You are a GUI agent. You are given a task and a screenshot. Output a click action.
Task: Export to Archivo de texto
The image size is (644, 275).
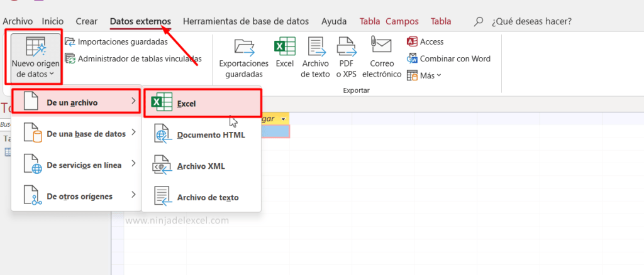316,57
